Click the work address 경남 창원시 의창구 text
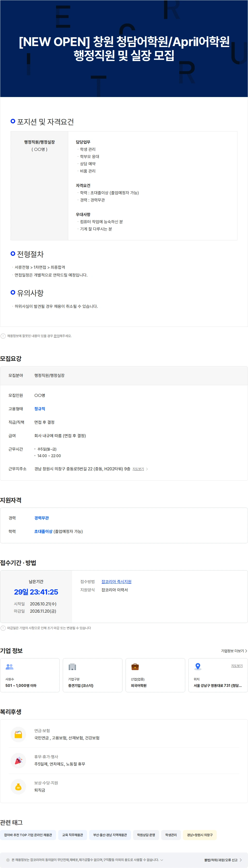Screen dimensions: 248x868 [82, 469]
